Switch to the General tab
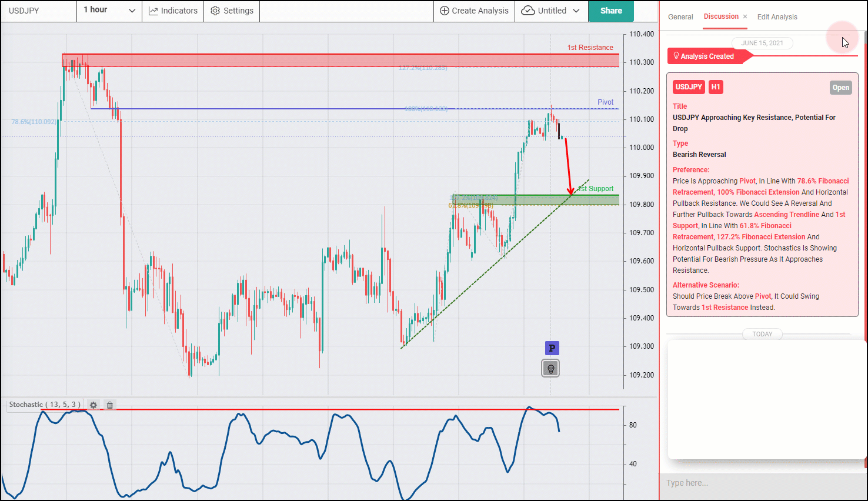868x501 pixels. (680, 17)
